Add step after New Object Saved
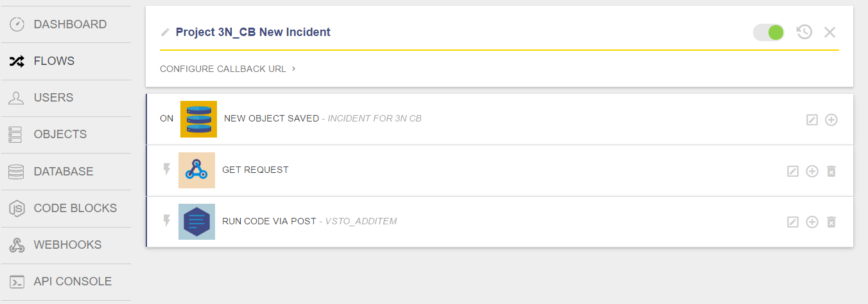This screenshot has height=304, width=868. (x=831, y=120)
